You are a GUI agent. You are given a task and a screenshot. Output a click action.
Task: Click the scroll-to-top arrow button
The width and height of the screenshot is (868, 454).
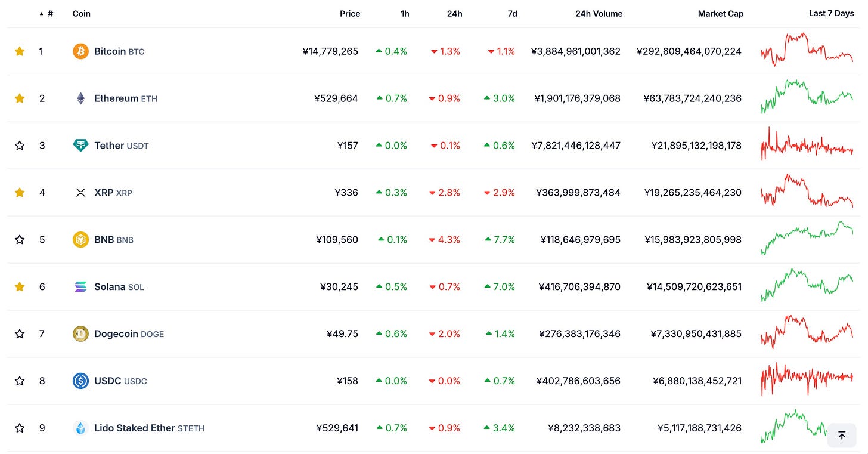tap(842, 436)
